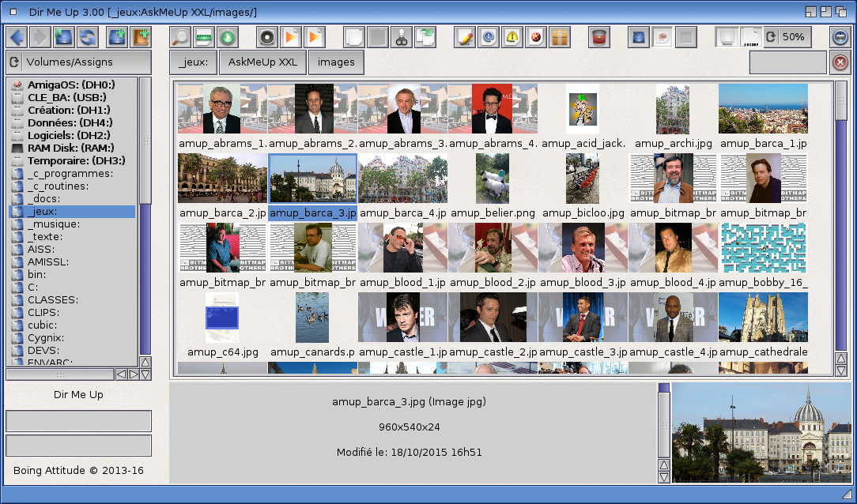This screenshot has height=504, width=857.
Task: Open the Volumes/Assigns cycle dropdown
Action: (x=78, y=62)
